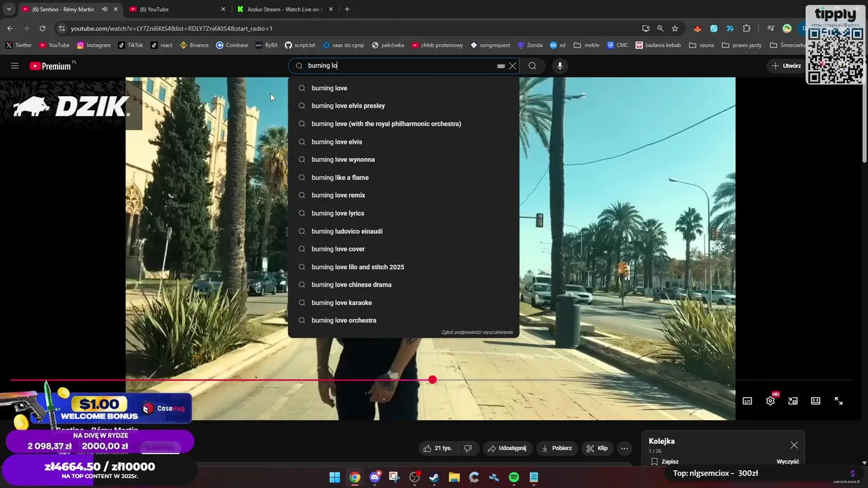Toggle subtitles in the video player
This screenshot has width=868, height=488.
click(747, 401)
